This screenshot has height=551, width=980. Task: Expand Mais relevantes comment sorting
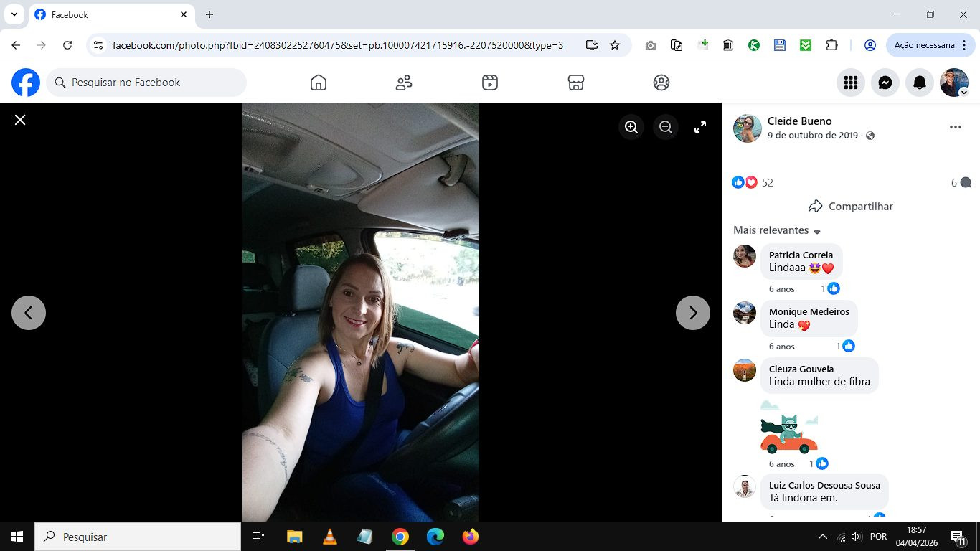tap(777, 231)
